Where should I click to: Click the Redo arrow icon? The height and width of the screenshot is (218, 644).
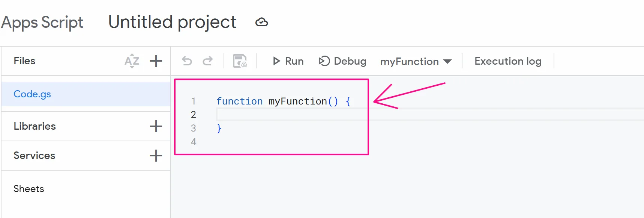(207, 61)
